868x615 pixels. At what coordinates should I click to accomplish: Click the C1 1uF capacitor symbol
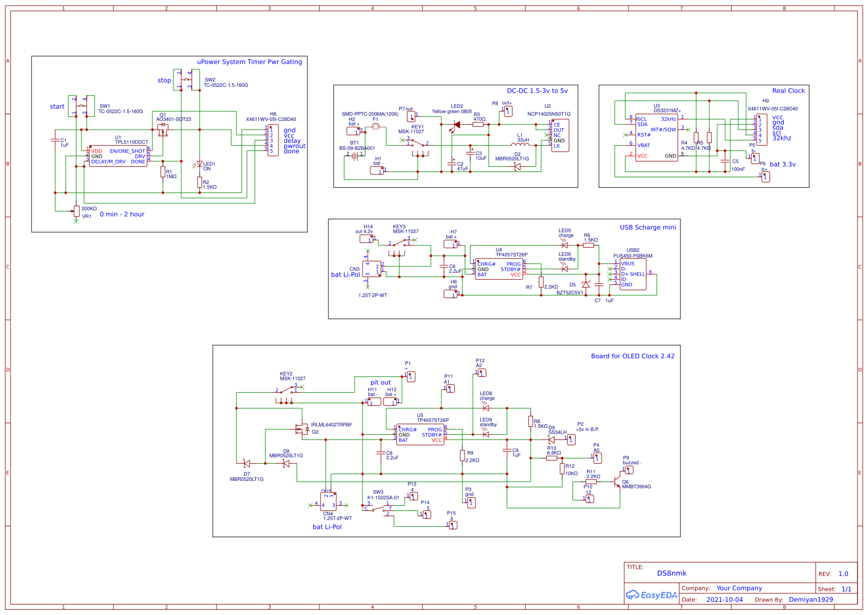pyautogui.click(x=55, y=141)
